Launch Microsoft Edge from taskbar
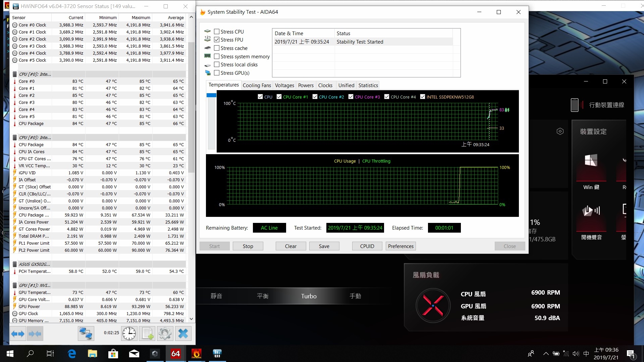This screenshot has height=362, width=644. [72, 354]
